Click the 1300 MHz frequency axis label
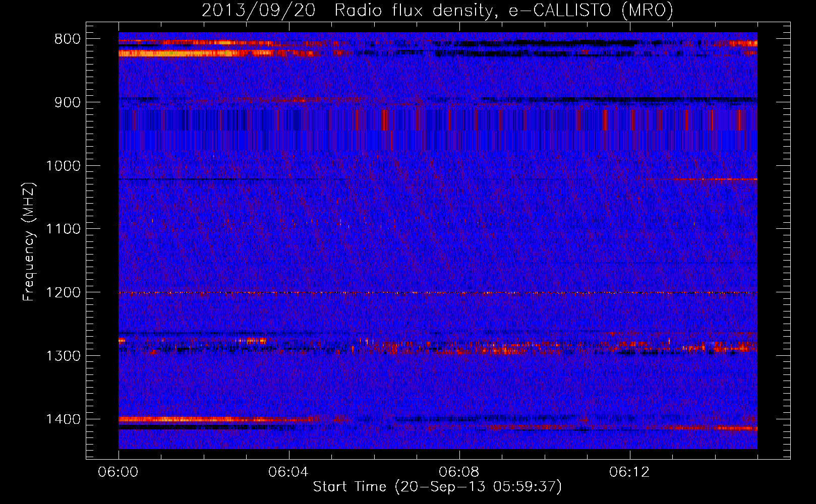Viewport: 816px width, 504px height. click(63, 356)
